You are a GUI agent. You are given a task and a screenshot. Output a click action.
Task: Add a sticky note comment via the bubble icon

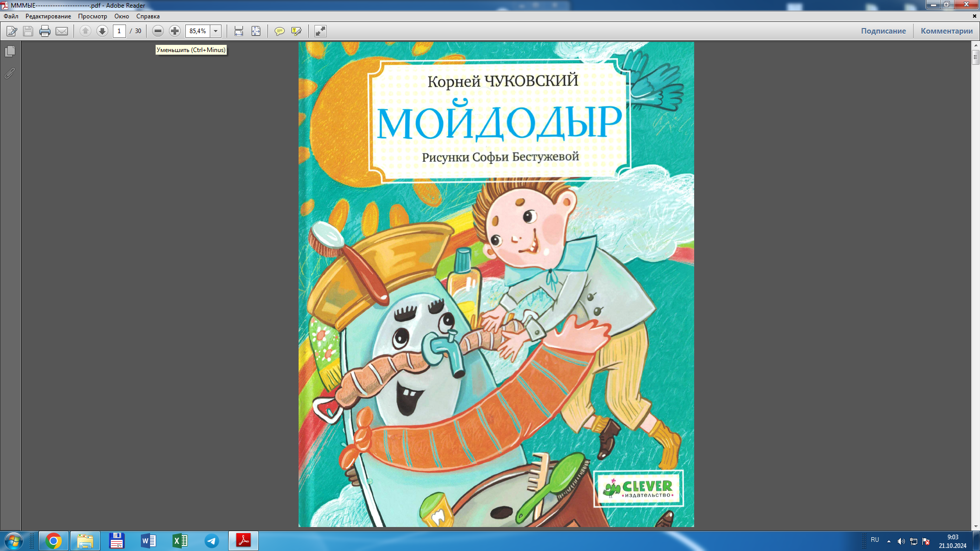tap(279, 31)
